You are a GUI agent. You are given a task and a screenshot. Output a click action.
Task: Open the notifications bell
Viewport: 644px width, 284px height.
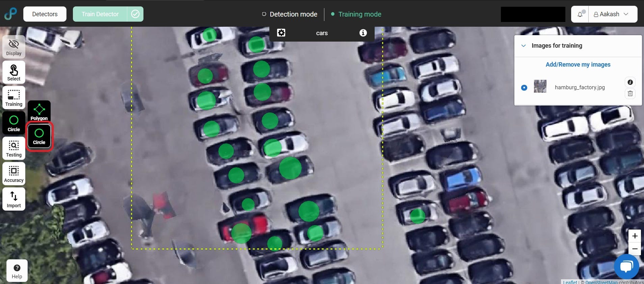click(580, 14)
